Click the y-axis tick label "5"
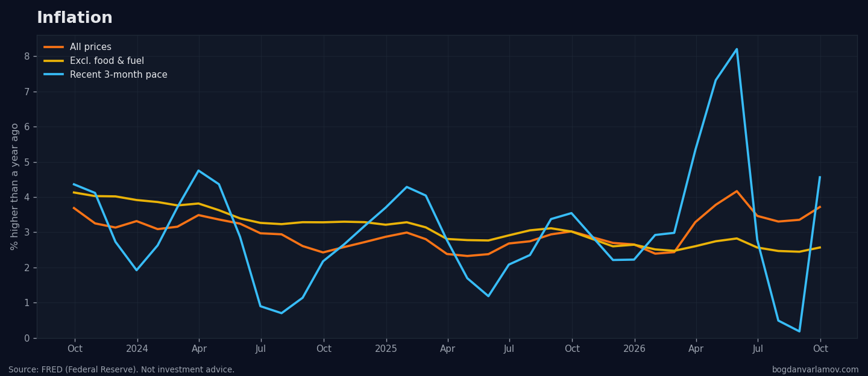The width and height of the screenshot is (868, 376). (x=27, y=162)
